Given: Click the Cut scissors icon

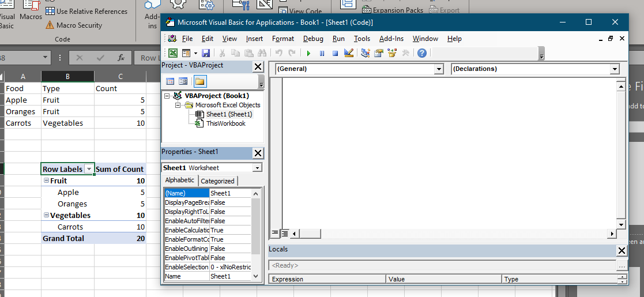Looking at the screenshot, I should coord(222,53).
